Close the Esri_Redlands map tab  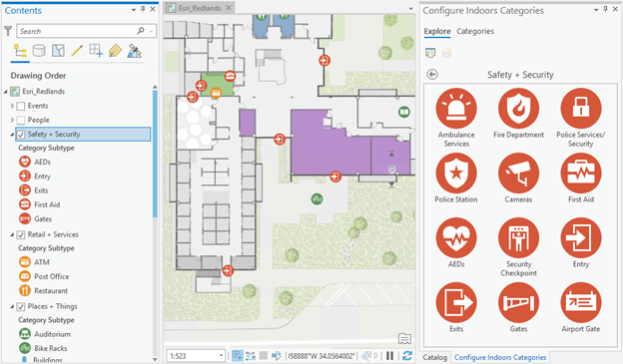tap(229, 8)
